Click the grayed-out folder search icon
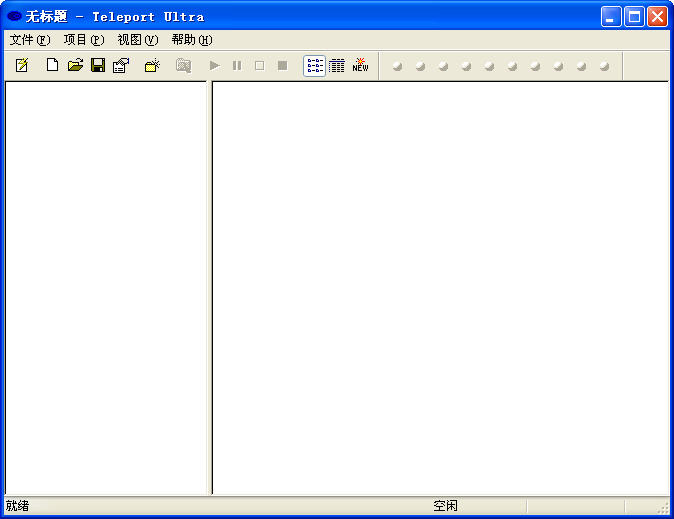 [x=184, y=65]
